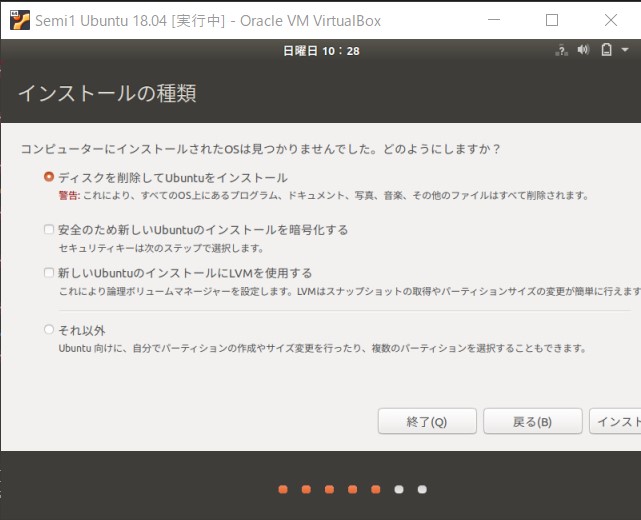Maximize the VirtualBox window
Viewport: 641px width, 520px height.
click(552, 20)
